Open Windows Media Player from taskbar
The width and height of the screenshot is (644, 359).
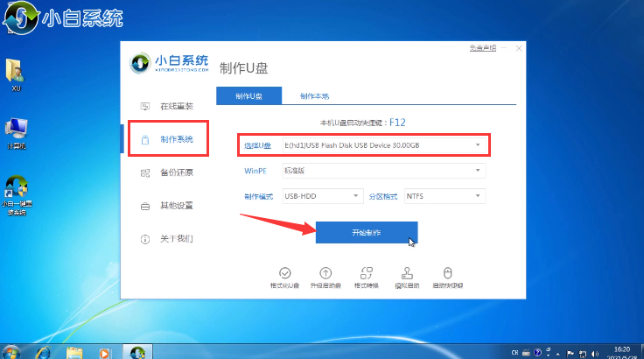click(104, 352)
